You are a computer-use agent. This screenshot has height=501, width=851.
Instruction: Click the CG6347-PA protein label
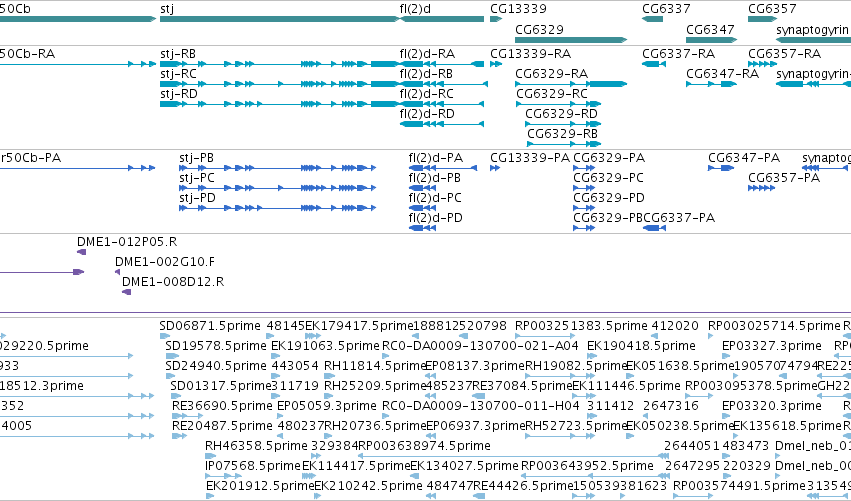pyautogui.click(x=744, y=158)
